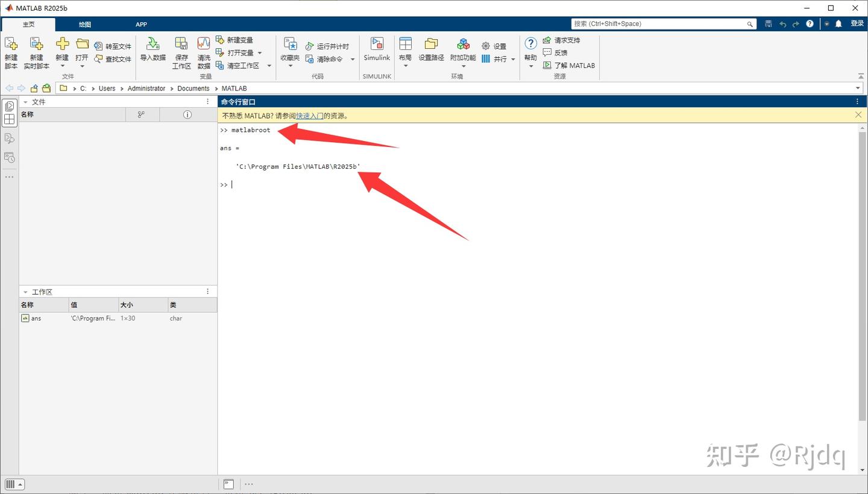Click the notification bell icon
The height and width of the screenshot is (494, 868).
click(x=838, y=23)
